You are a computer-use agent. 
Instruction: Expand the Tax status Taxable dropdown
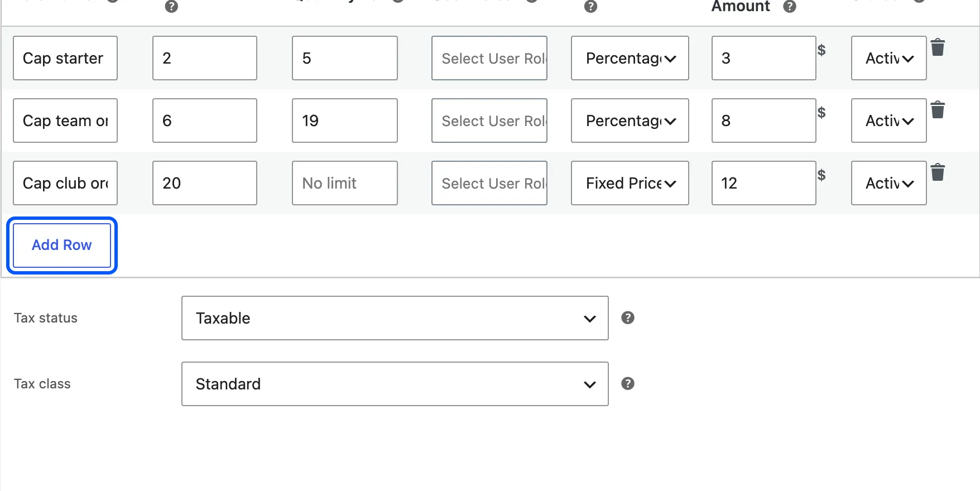tap(395, 318)
